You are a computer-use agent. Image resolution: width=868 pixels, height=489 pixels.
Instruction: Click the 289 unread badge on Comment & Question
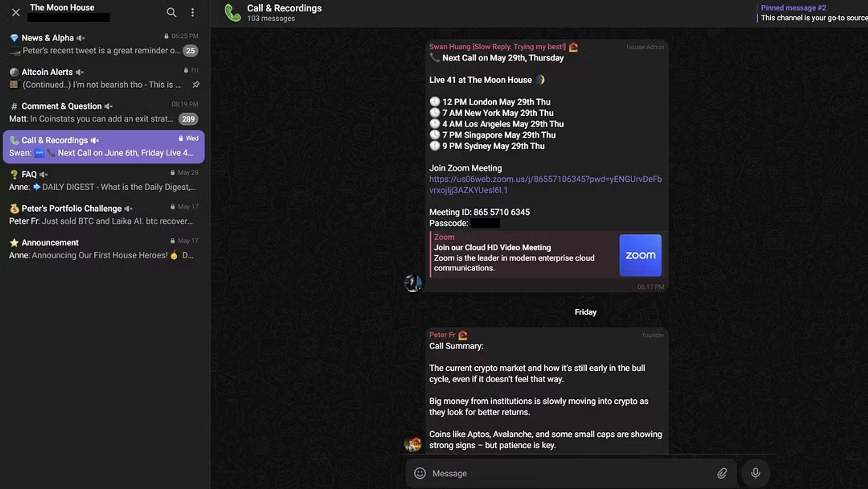point(188,119)
